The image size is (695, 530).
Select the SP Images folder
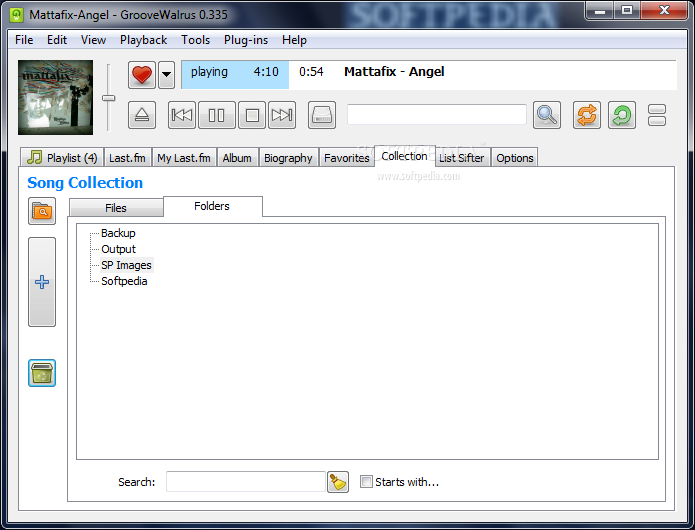pos(126,265)
